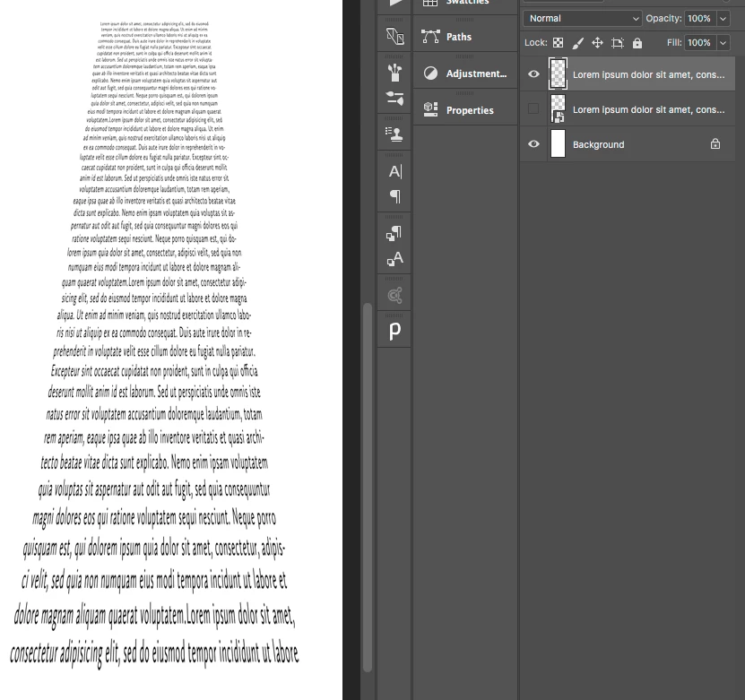This screenshot has width=745, height=700.
Task: Click the Fill label
Action: pos(674,43)
